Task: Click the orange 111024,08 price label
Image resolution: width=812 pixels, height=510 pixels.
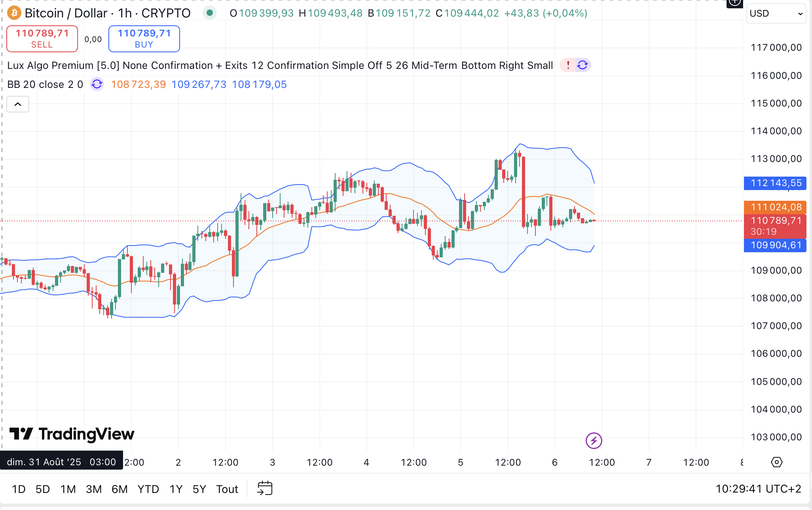Action: pos(775,207)
